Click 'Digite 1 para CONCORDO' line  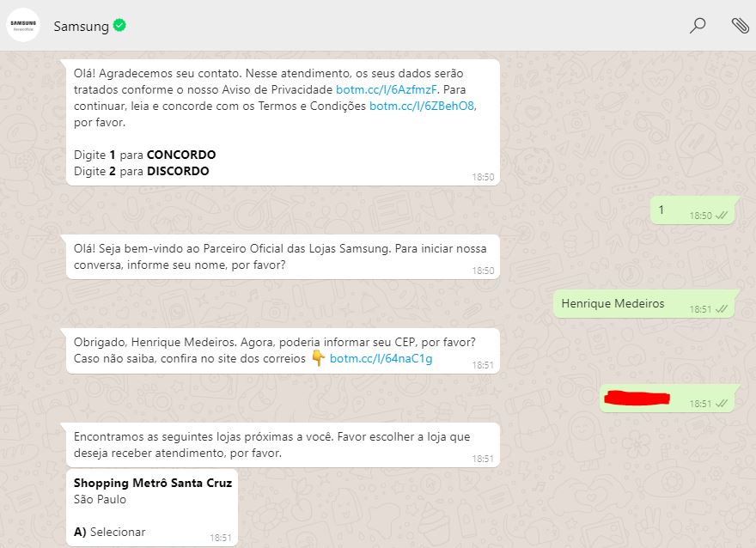tap(144, 155)
